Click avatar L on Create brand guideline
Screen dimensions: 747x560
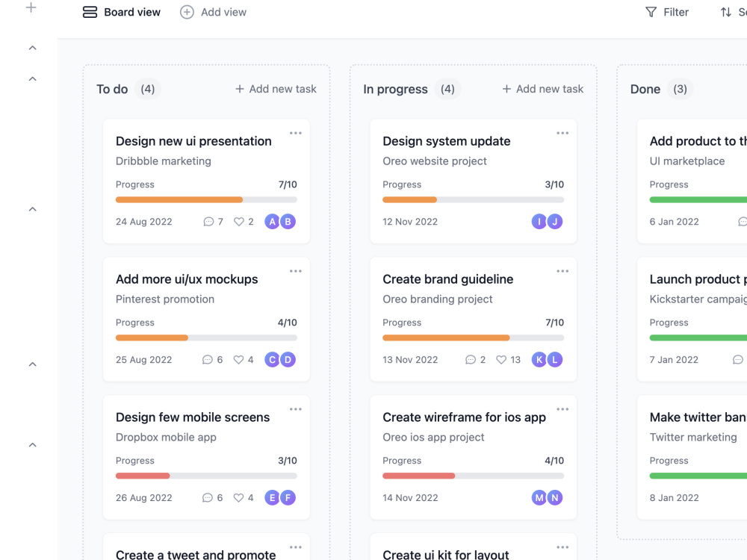554,360
